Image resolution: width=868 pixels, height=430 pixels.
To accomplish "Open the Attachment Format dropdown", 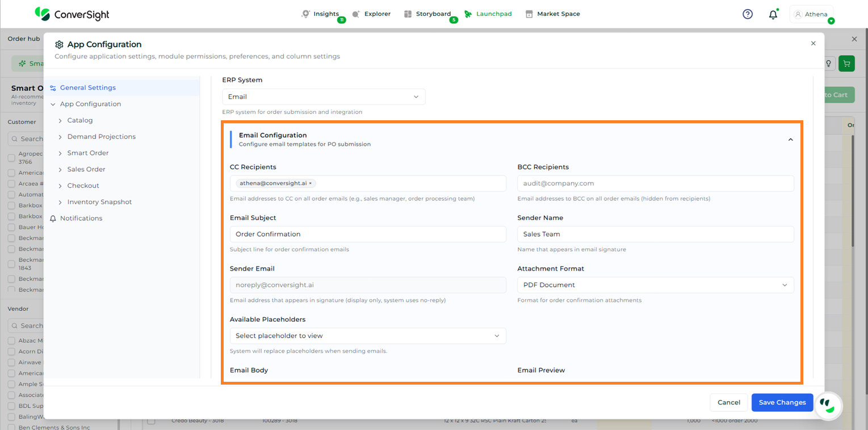I will click(x=655, y=285).
